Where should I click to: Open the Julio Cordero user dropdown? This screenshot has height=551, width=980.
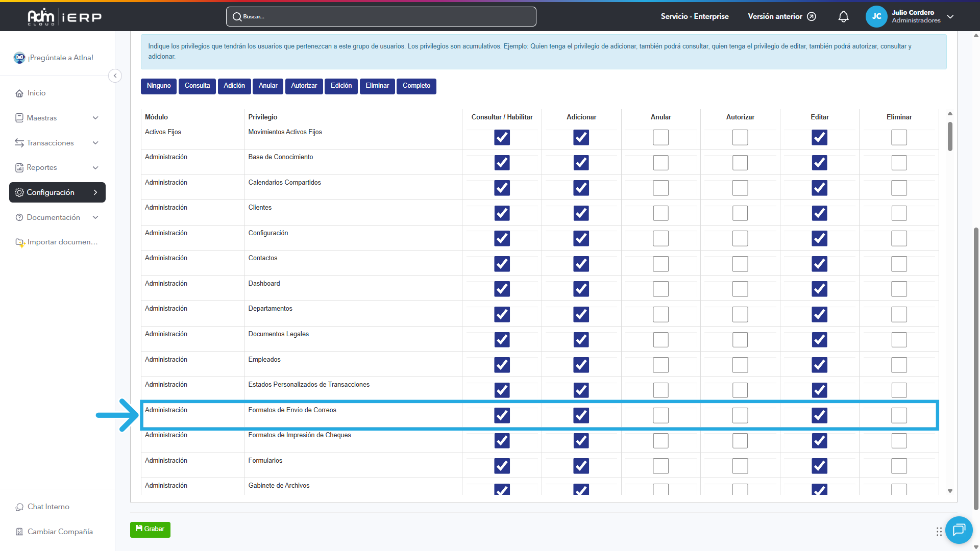tap(950, 17)
